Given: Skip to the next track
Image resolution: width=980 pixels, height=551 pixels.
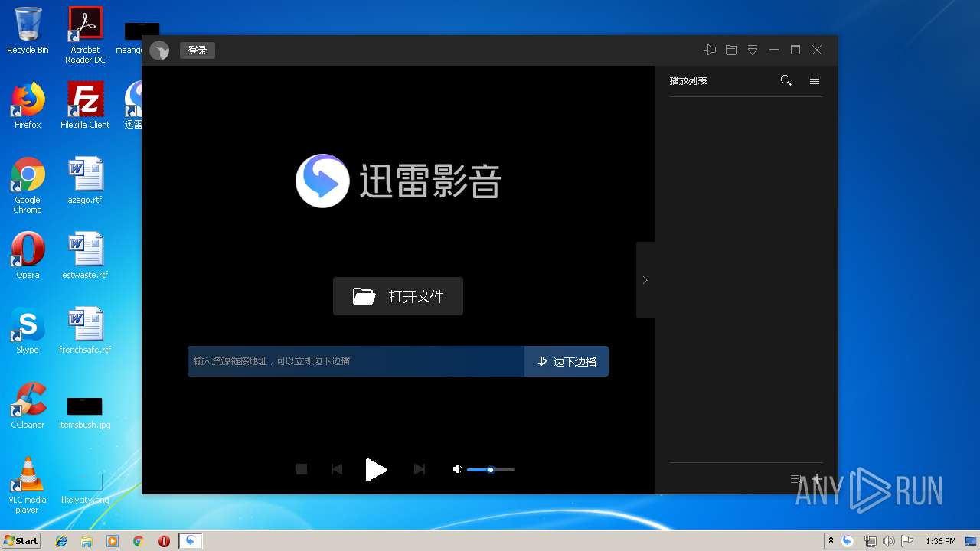Looking at the screenshot, I should (419, 469).
